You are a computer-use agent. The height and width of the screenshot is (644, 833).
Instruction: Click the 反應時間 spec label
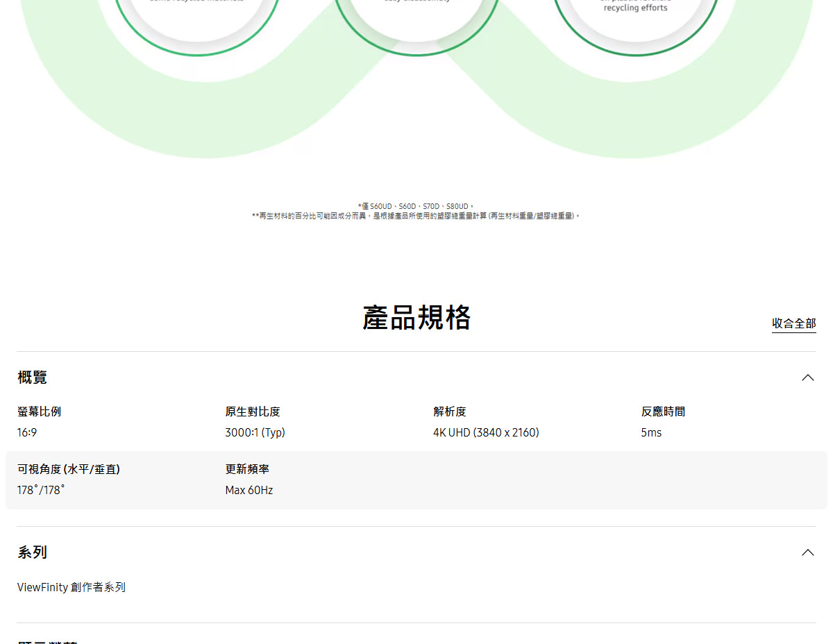[x=663, y=411]
